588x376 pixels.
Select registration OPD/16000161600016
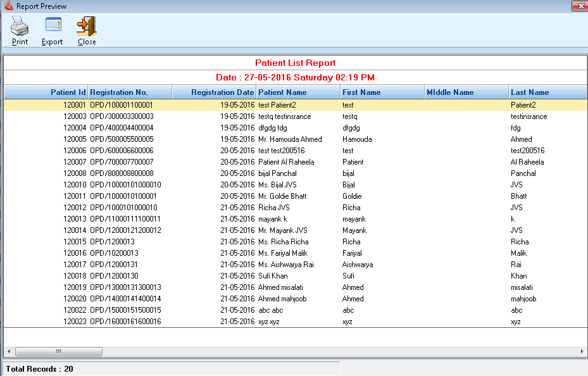(125, 322)
